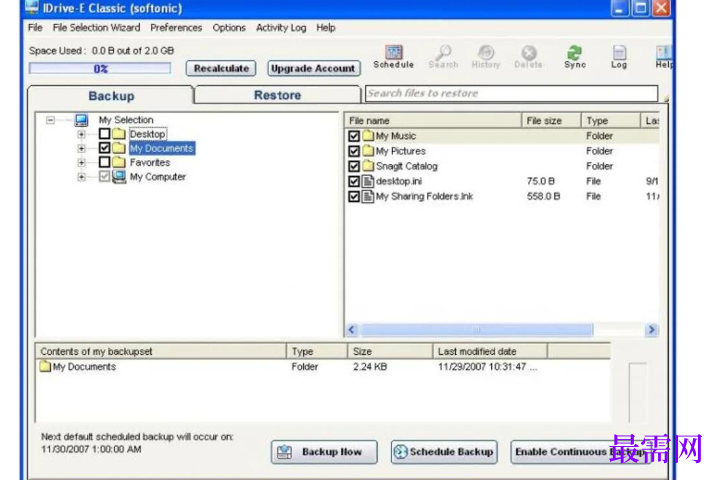Expand the My Computer tree node

(81, 177)
